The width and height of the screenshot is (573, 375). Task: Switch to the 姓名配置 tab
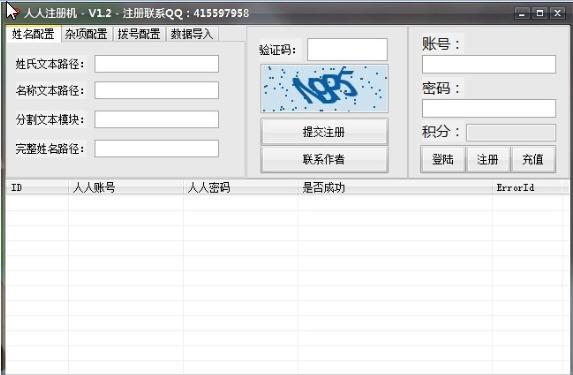34,34
